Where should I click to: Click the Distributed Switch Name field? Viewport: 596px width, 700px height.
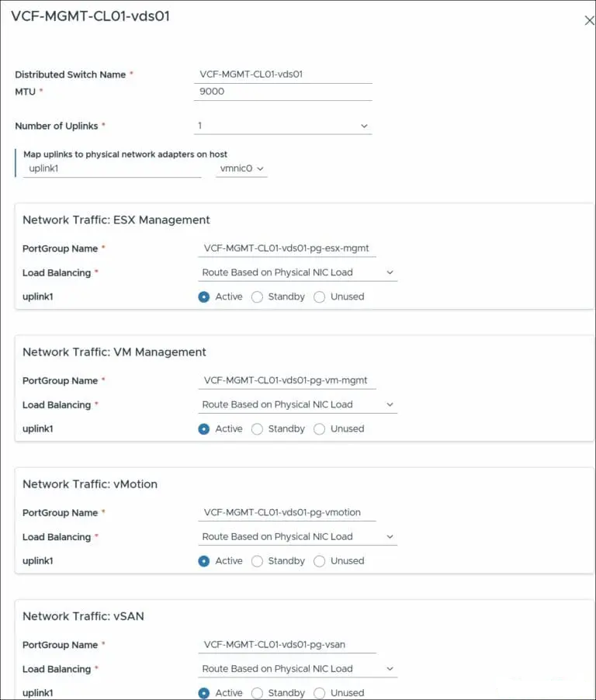pyautogui.click(x=282, y=75)
